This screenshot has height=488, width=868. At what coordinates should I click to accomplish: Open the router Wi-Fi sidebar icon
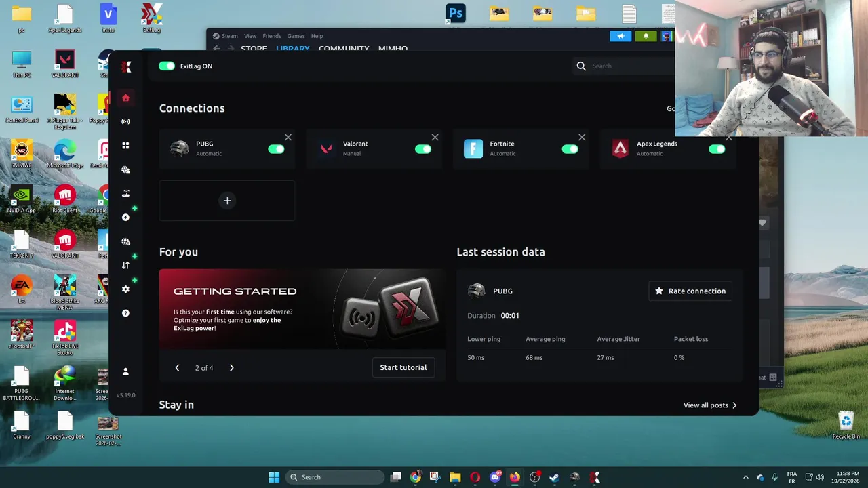click(x=125, y=193)
